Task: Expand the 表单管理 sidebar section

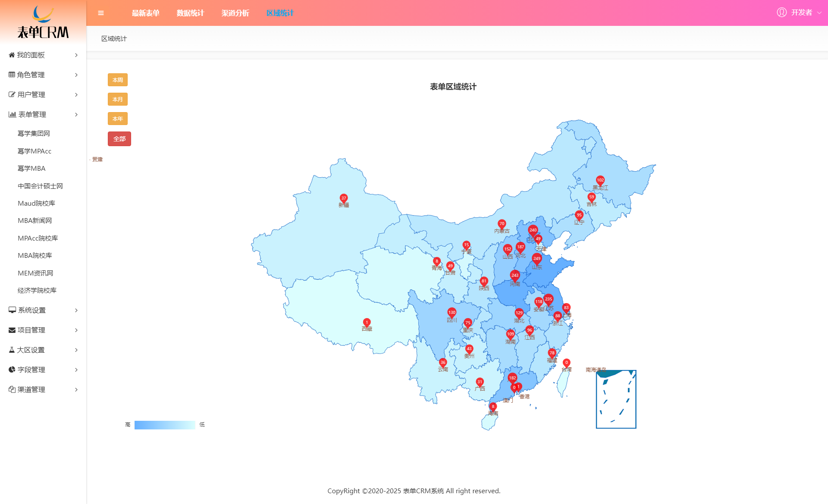Action: pyautogui.click(x=43, y=113)
